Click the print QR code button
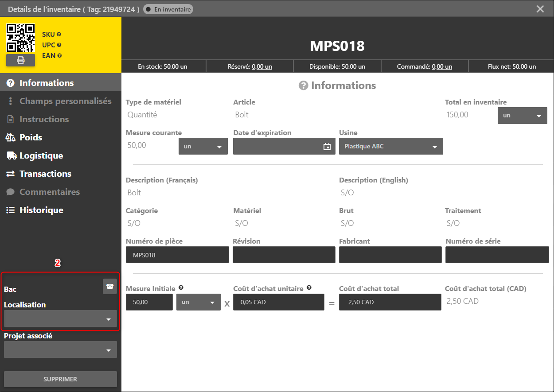This screenshot has width=554, height=392. point(20,60)
